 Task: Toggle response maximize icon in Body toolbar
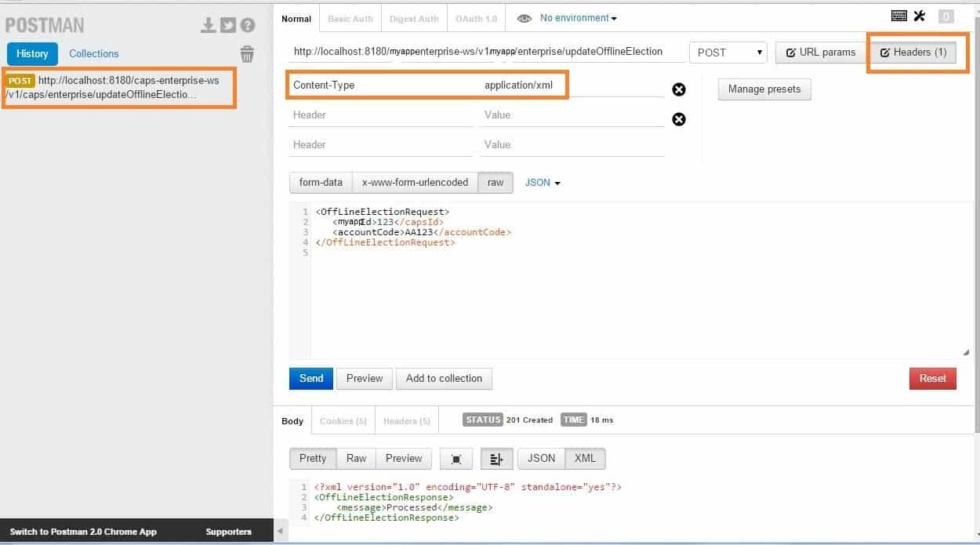[x=457, y=458]
